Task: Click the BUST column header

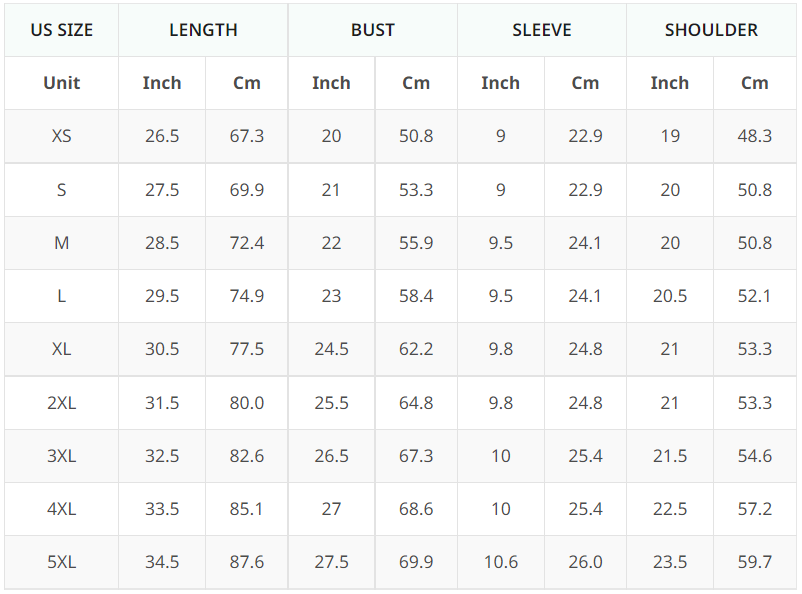Action: coord(372,30)
